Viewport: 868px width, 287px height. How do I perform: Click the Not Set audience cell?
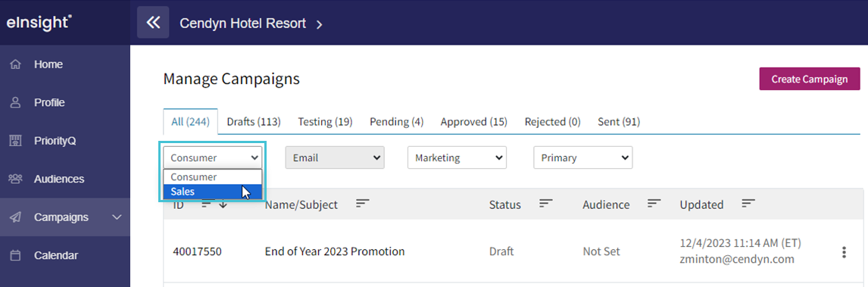(x=601, y=251)
